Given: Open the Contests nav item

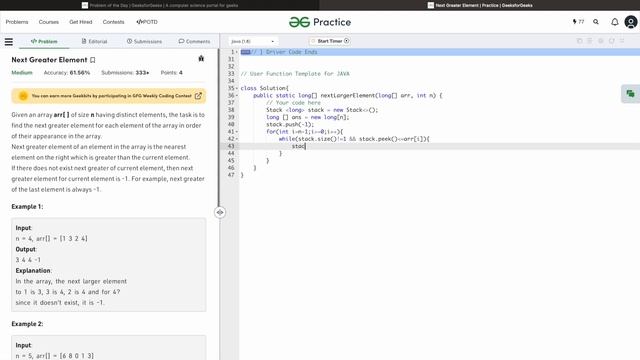Looking at the screenshot, I should click(x=113, y=22).
